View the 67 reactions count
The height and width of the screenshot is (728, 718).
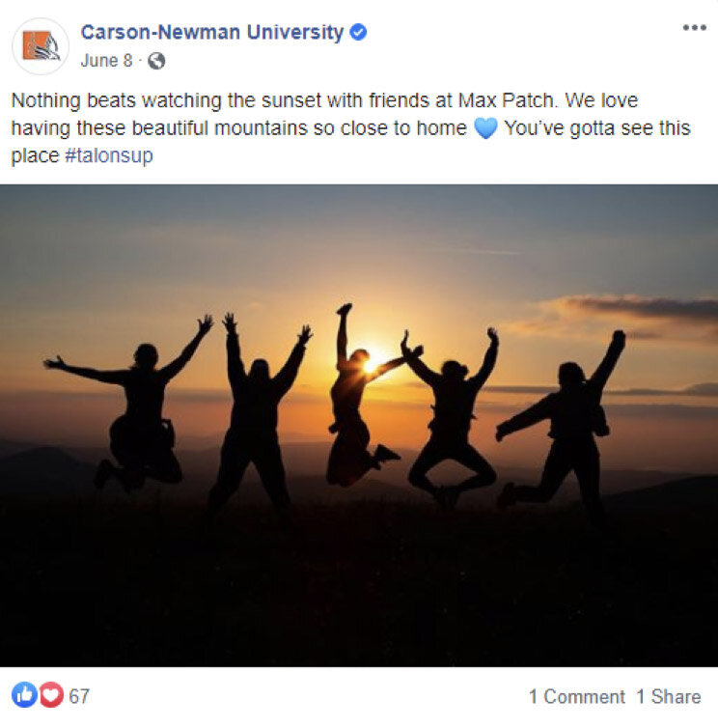pos(79,696)
